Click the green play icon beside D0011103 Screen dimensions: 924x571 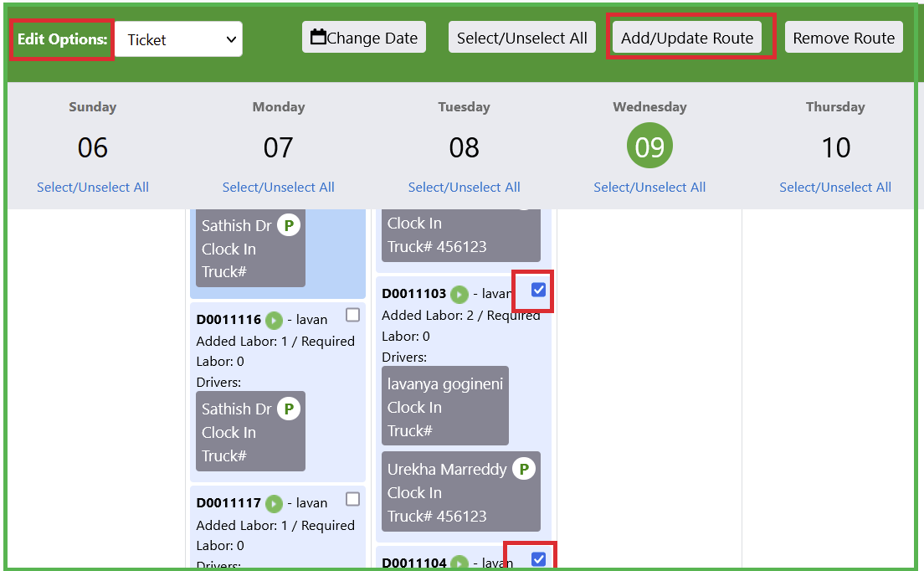[459, 294]
